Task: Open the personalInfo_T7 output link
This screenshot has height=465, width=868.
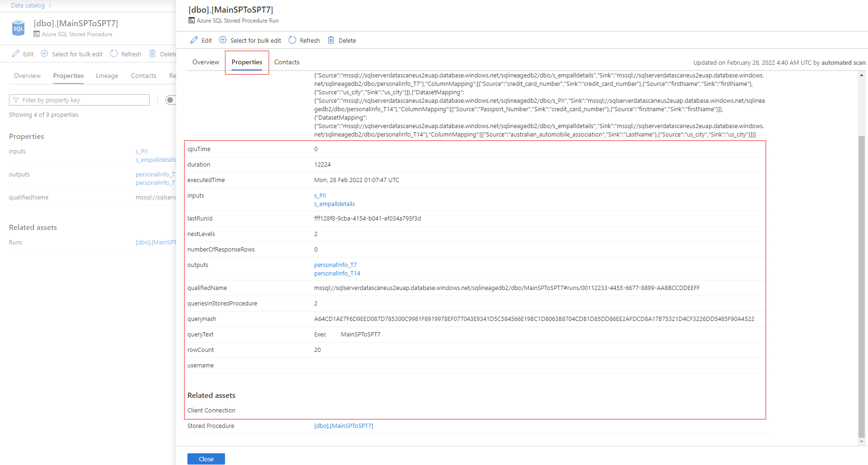Action: pyautogui.click(x=335, y=265)
